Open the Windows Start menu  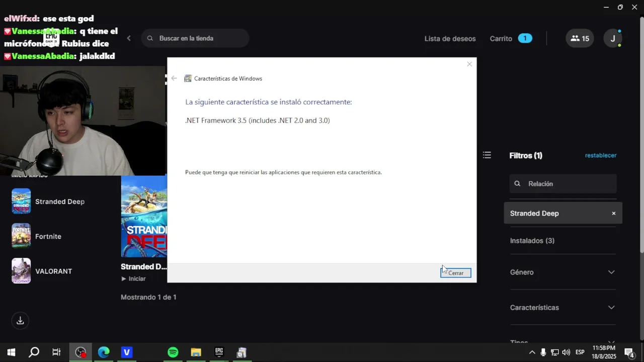tap(11, 352)
